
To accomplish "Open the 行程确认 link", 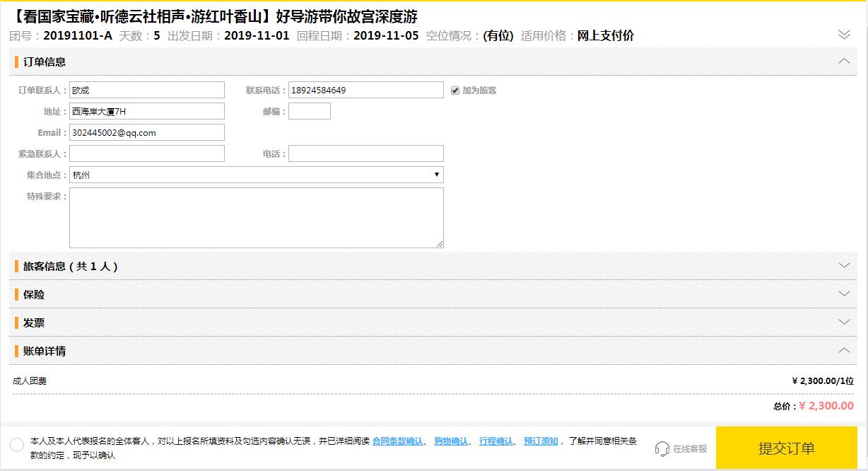I will (x=495, y=441).
